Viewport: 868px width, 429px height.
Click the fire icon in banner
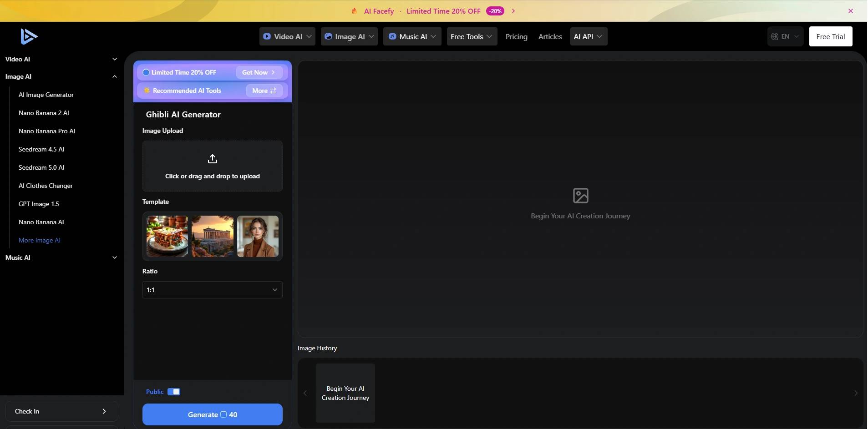coord(354,11)
